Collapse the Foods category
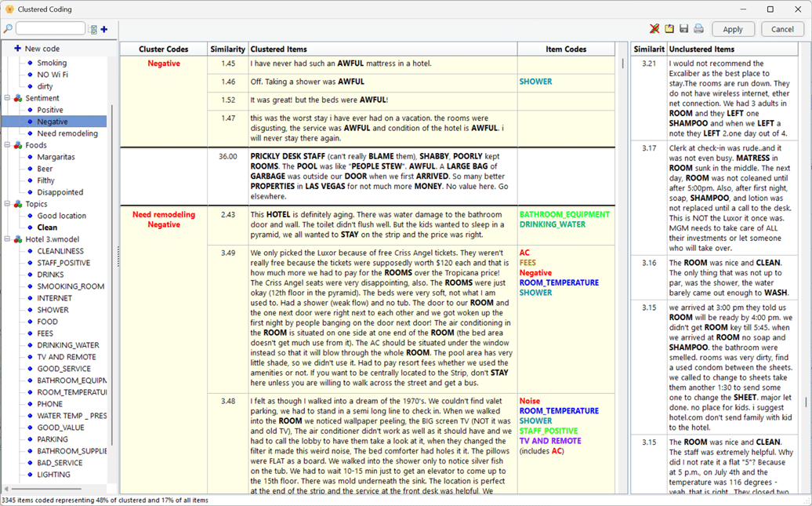 click(x=7, y=145)
